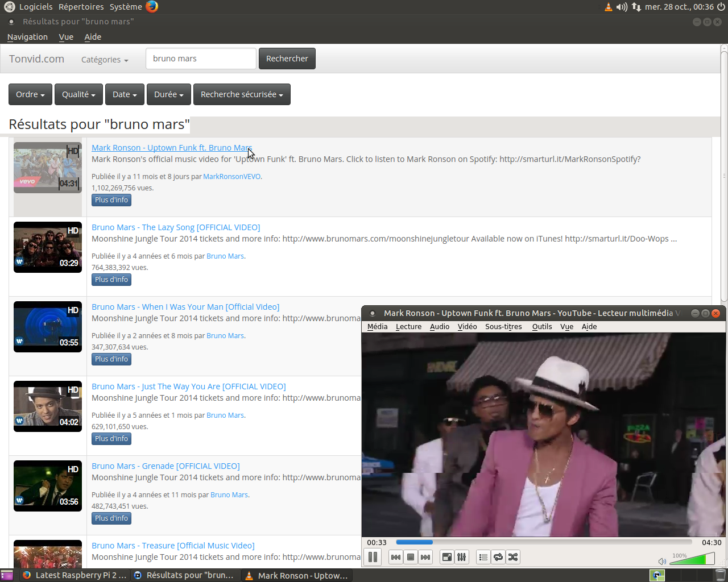728x582 pixels.
Task: Click Plus d'info for When I Was Your Man
Action: (111, 359)
